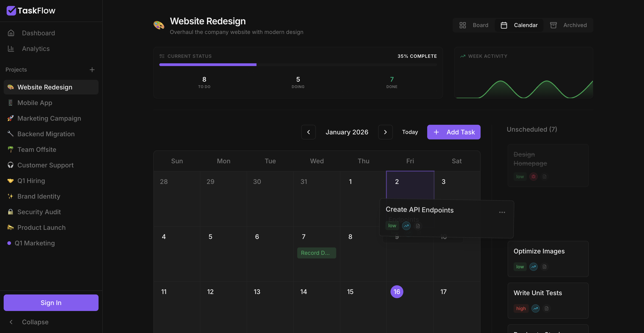
Task: Go to next month with right chevron
Action: [385, 132]
